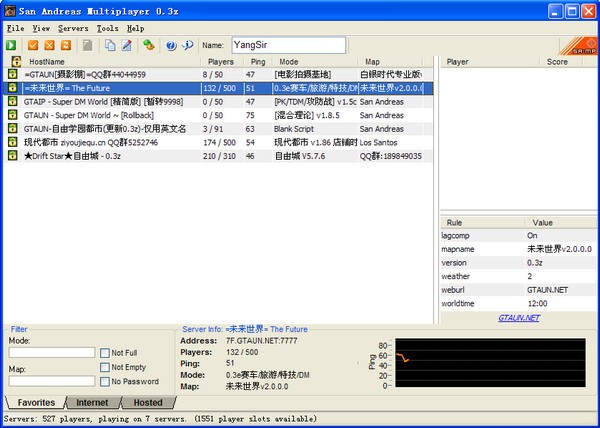Click the version rule row
600x428 pixels.
(518, 263)
